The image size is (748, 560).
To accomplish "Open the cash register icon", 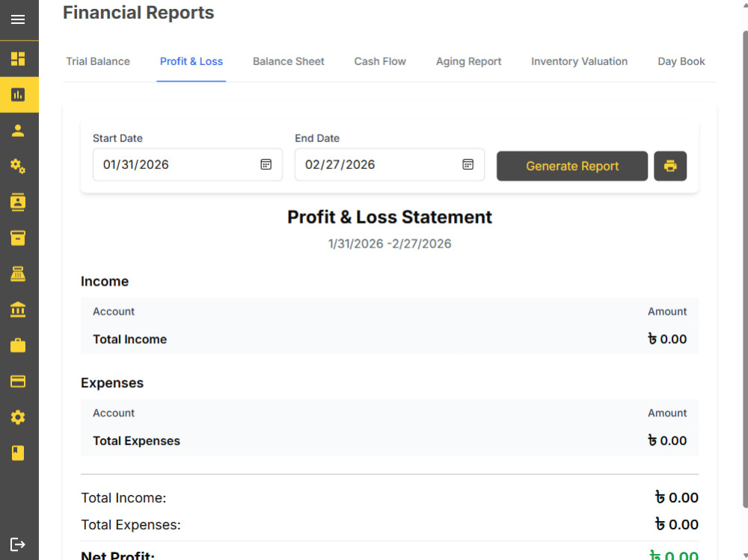I will click(18, 274).
